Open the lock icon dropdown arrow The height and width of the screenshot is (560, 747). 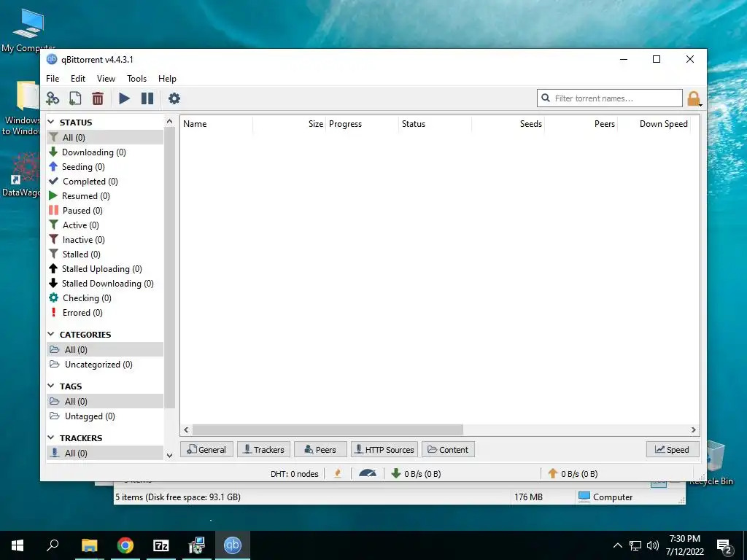point(701,104)
